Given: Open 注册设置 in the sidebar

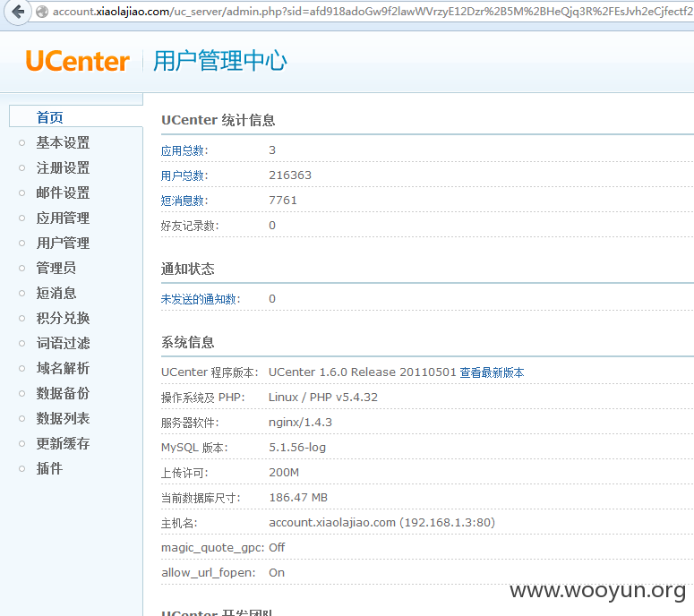Looking at the screenshot, I should click(63, 167).
